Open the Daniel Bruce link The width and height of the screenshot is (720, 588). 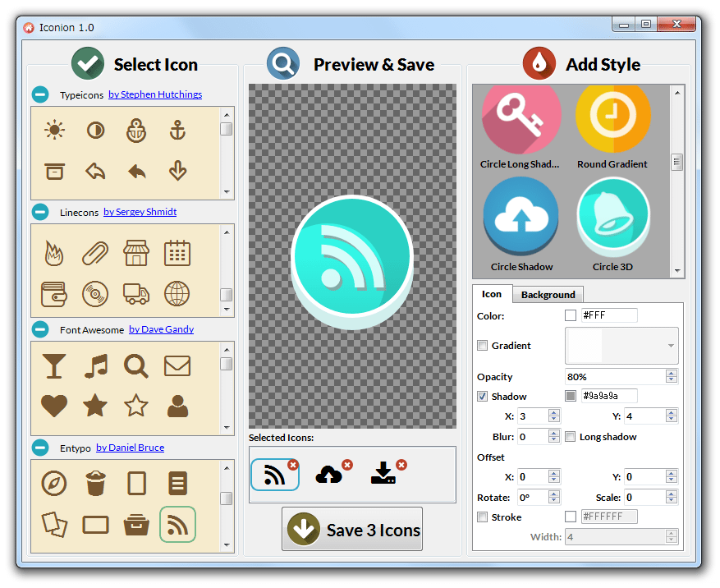pyautogui.click(x=130, y=448)
